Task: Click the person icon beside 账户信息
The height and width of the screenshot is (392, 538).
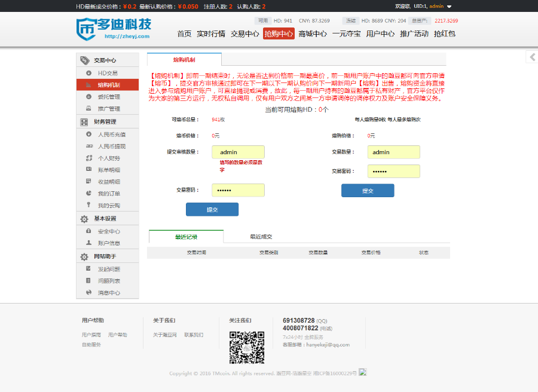Action: [89, 243]
